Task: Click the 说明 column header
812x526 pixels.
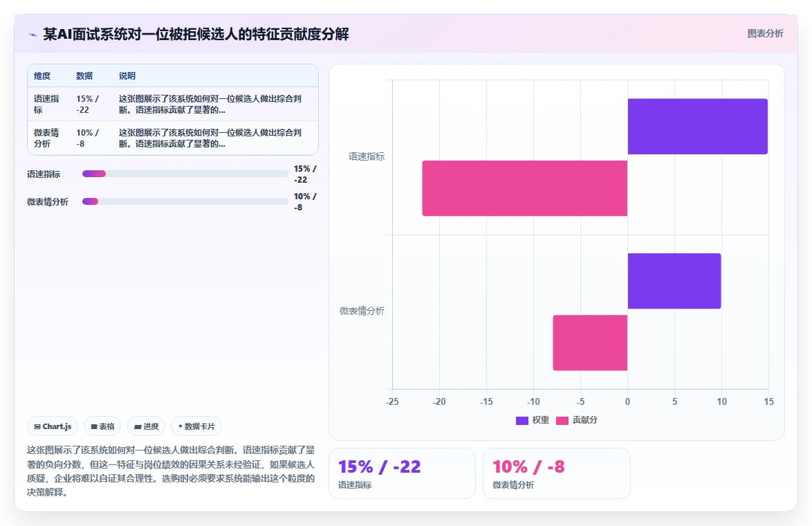Action: [127, 76]
